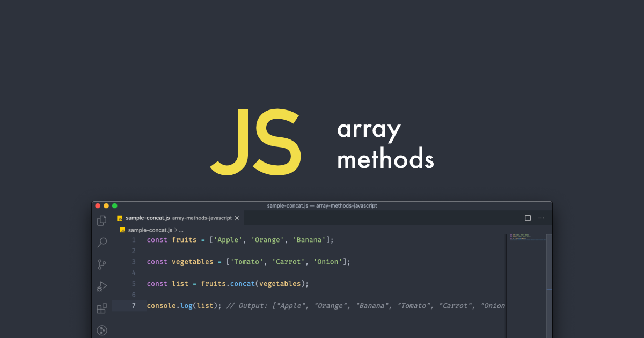This screenshot has height=338, width=644.
Task: Open the Extensions view
Action: pos(101,308)
